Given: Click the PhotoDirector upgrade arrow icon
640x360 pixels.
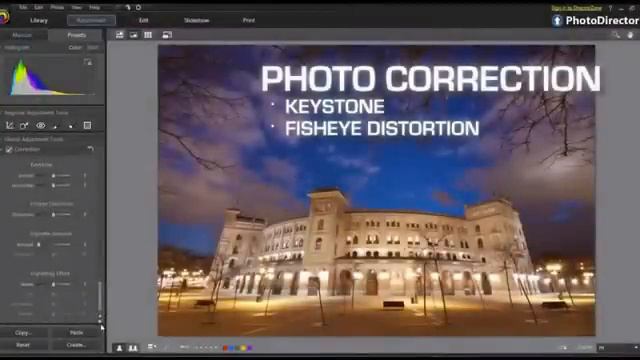Looking at the screenshot, I should 557,20.
